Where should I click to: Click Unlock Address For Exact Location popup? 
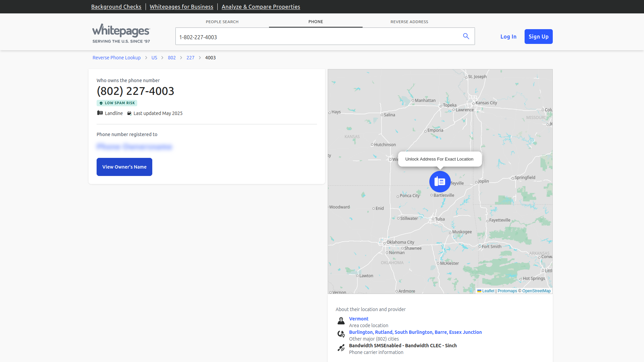(x=440, y=159)
